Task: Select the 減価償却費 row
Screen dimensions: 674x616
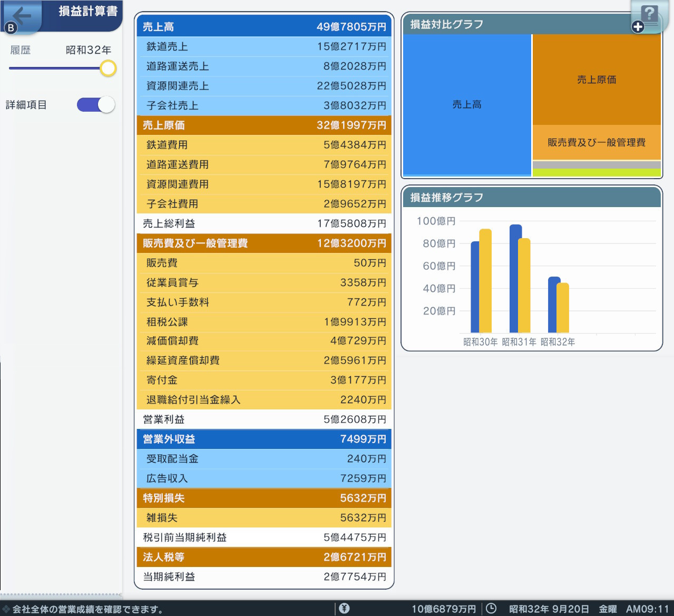Action: point(264,341)
